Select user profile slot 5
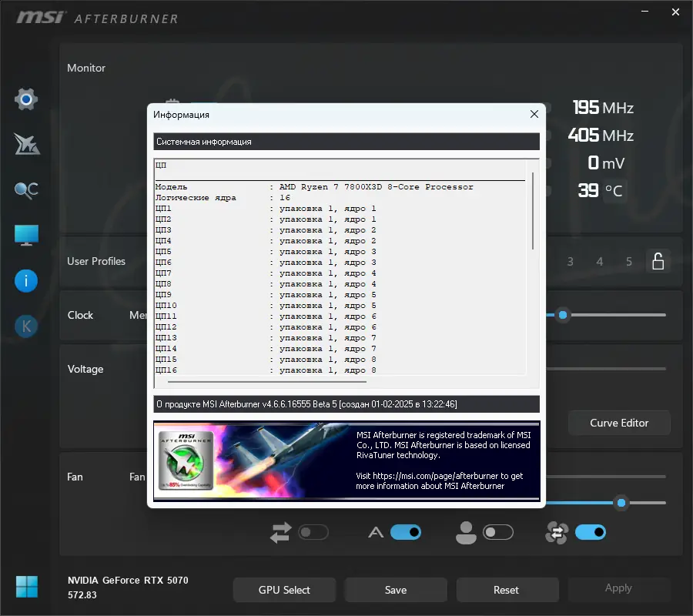The height and width of the screenshot is (616, 693). 628,262
